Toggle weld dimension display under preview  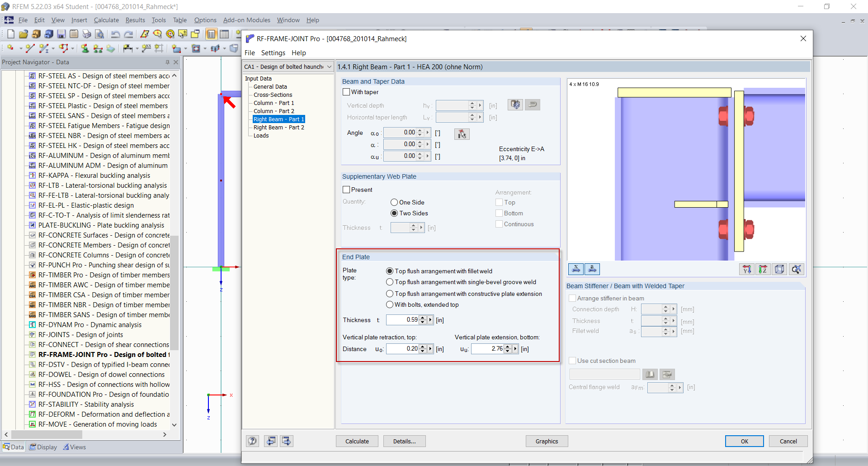coord(592,269)
